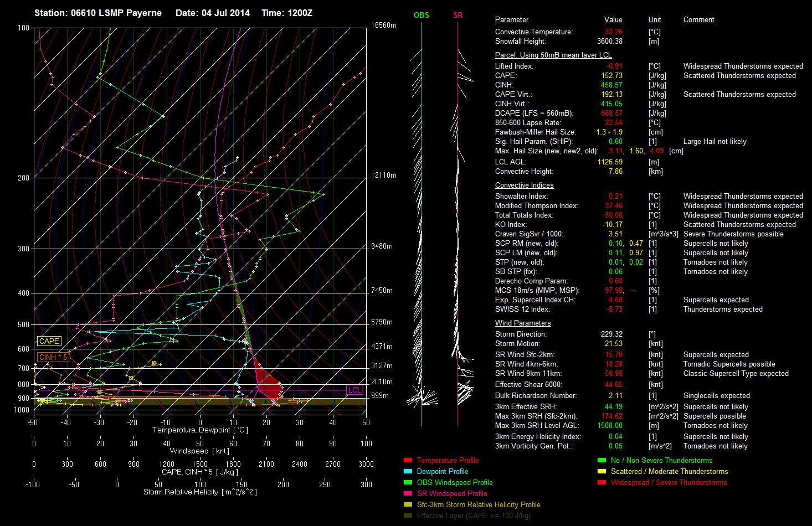Click the orange CINH * 5 label box
Image resolution: width=812 pixels, height=526 pixels.
click(53, 357)
